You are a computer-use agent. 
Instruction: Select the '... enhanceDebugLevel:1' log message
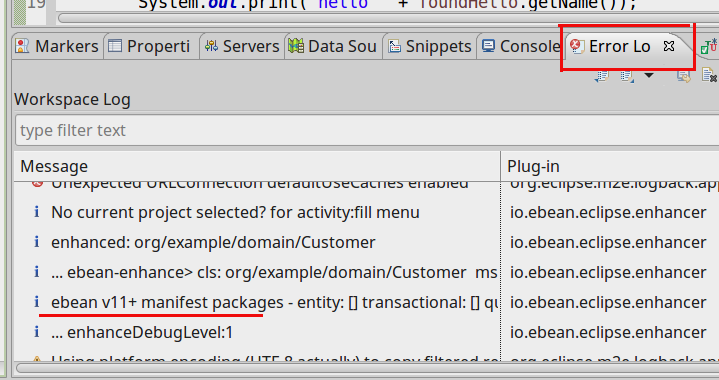(x=142, y=333)
